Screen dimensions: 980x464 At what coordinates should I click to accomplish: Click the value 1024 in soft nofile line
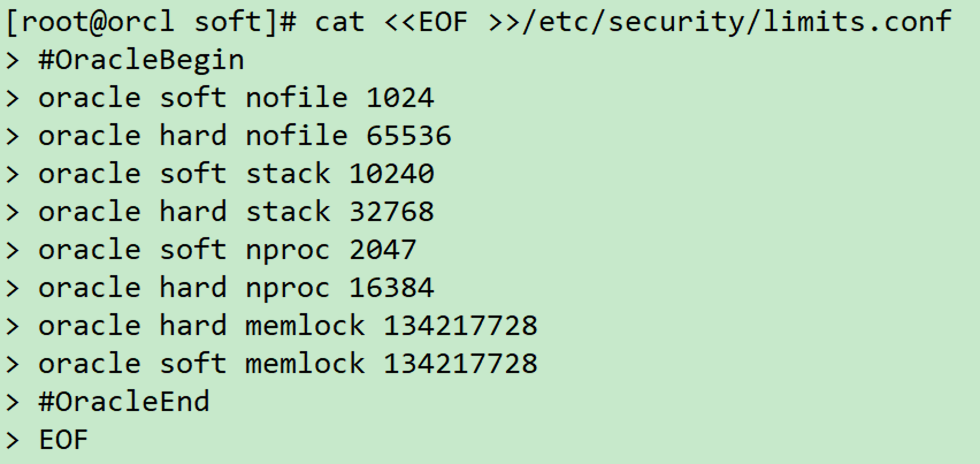point(400,98)
